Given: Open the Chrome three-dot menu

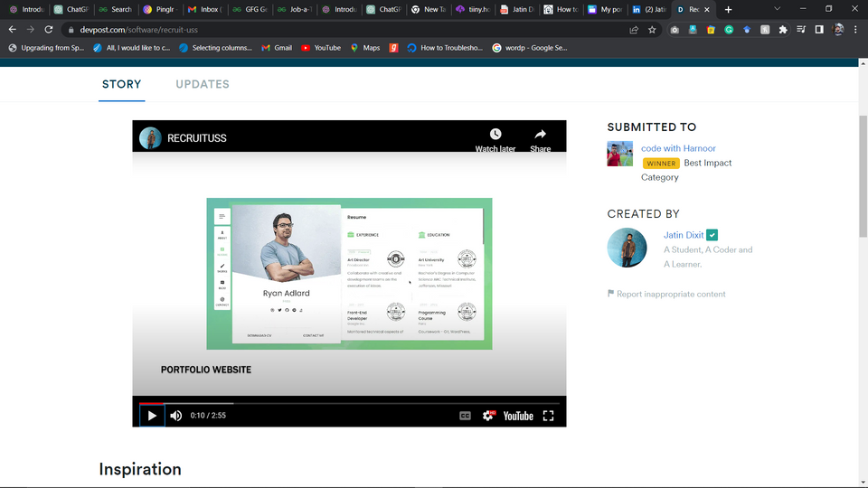Looking at the screenshot, I should (855, 29).
